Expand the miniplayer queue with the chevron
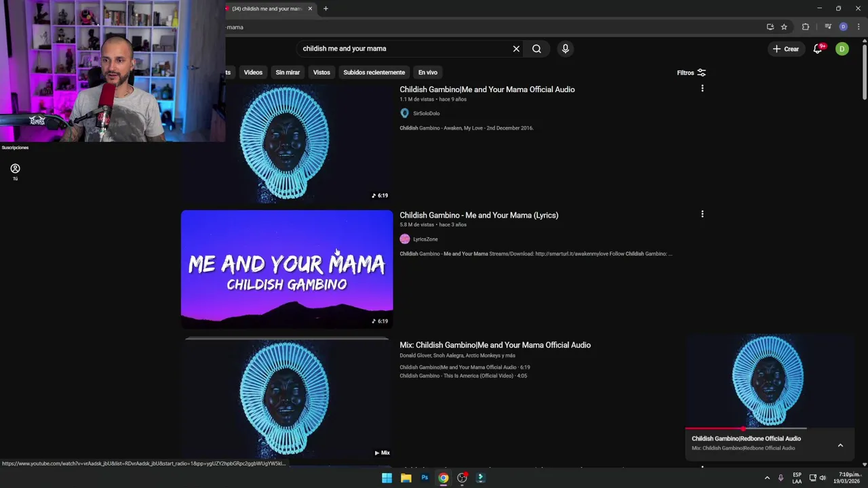The width and height of the screenshot is (868, 488). pyautogui.click(x=840, y=445)
